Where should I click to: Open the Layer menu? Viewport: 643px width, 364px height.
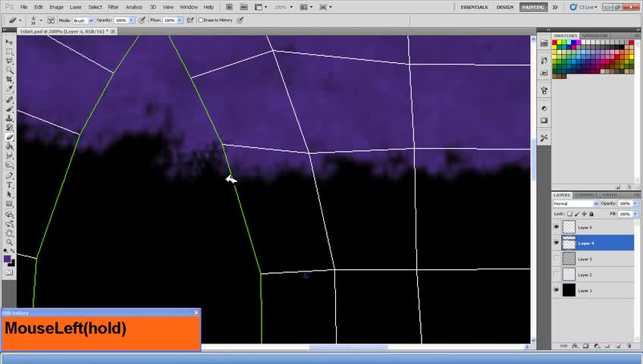pos(76,7)
